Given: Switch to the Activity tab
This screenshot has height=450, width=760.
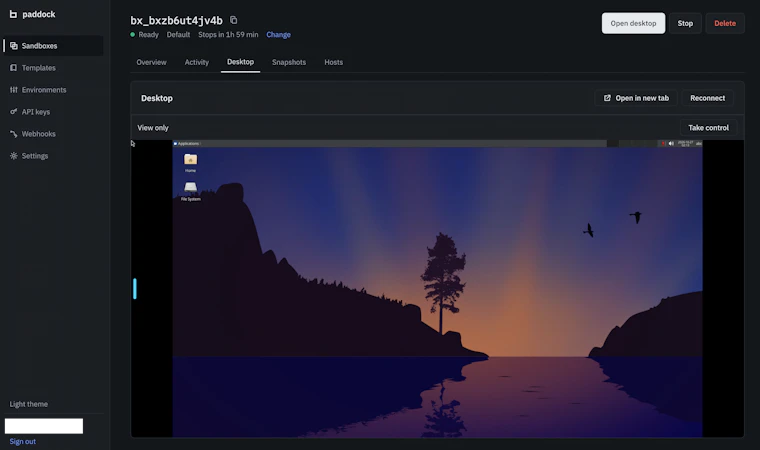Looking at the screenshot, I should (197, 62).
